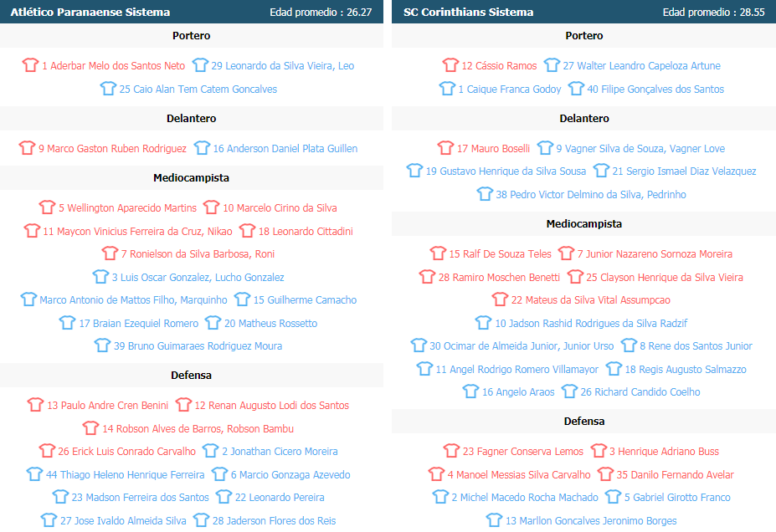776x532 pixels.
Task: Click blue jersey icon beside Marllon Goncalves Jeronimo Borges
Action: click(x=494, y=519)
